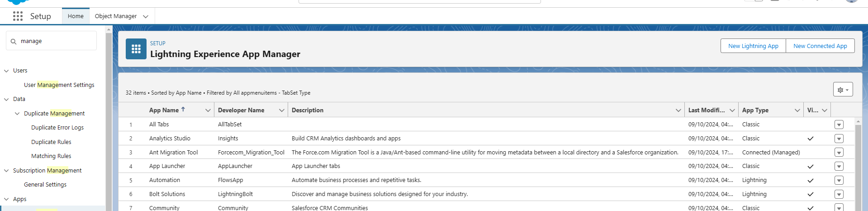This screenshot has height=211, width=868.
Task: Open Description column dropdown menu
Action: (x=678, y=110)
